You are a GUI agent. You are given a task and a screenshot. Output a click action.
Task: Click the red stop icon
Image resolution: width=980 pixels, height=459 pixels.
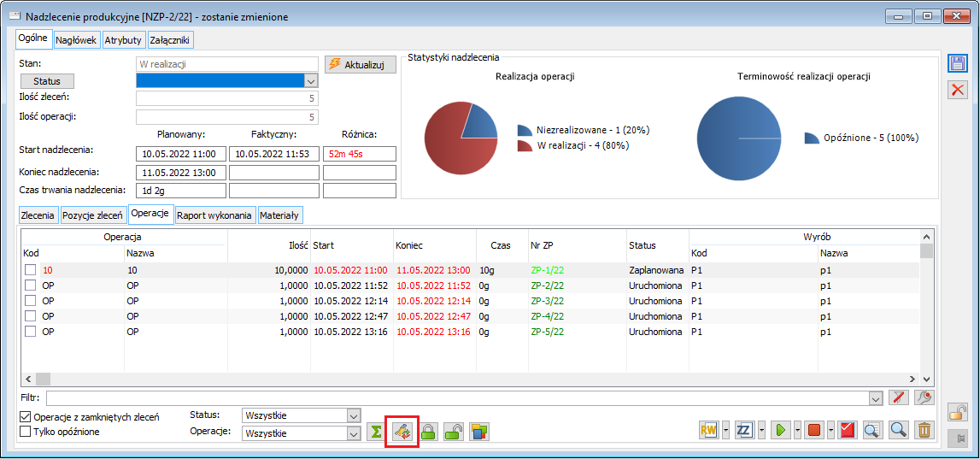[813, 430]
